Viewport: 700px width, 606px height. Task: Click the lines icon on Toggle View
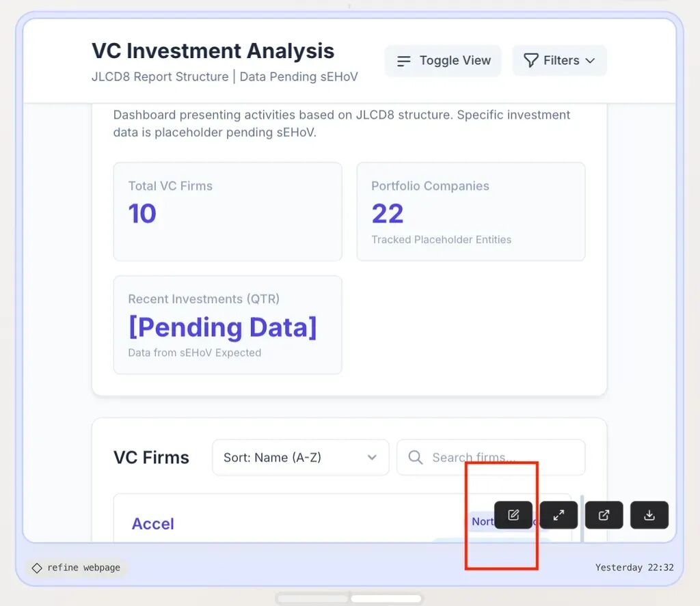tap(403, 61)
